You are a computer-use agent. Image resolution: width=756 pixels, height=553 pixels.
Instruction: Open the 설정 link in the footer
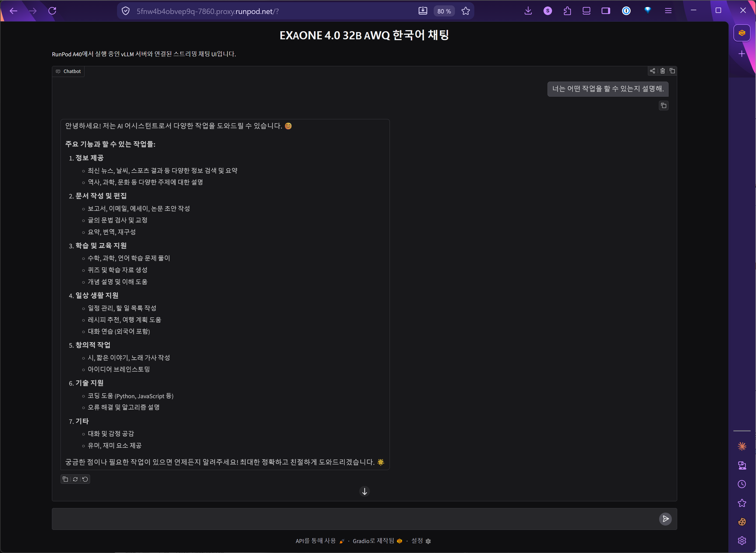click(x=421, y=541)
